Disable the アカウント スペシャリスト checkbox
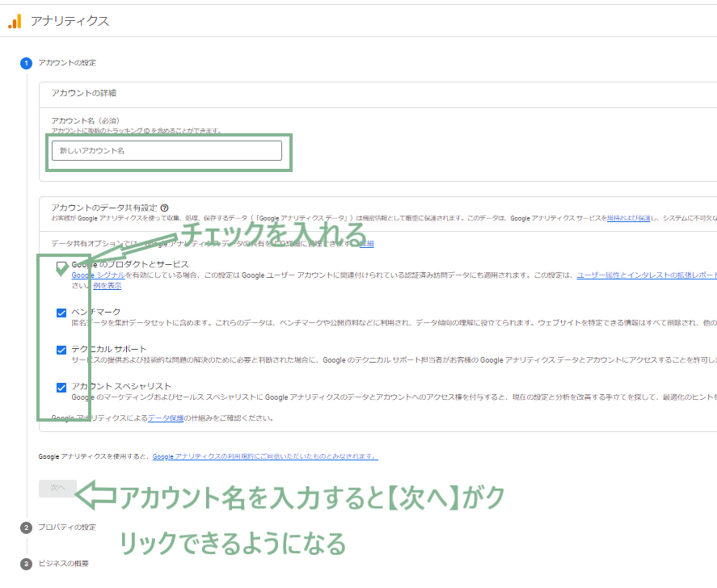717x588 pixels. 61,388
